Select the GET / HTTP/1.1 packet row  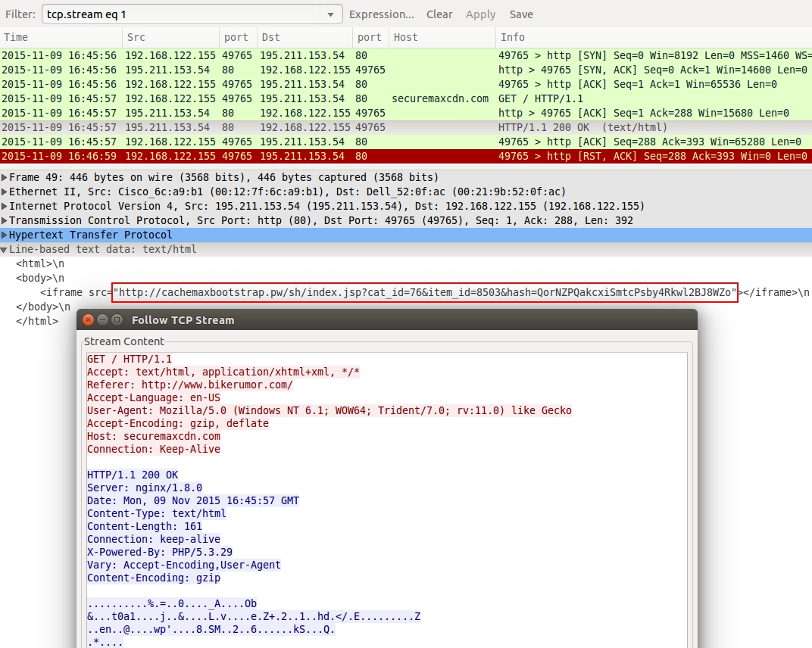[x=379, y=98]
